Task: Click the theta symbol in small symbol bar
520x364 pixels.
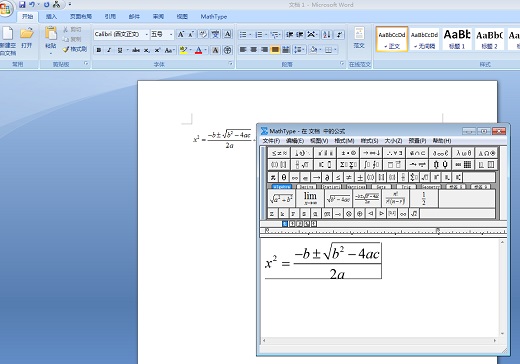Action: click(x=284, y=177)
